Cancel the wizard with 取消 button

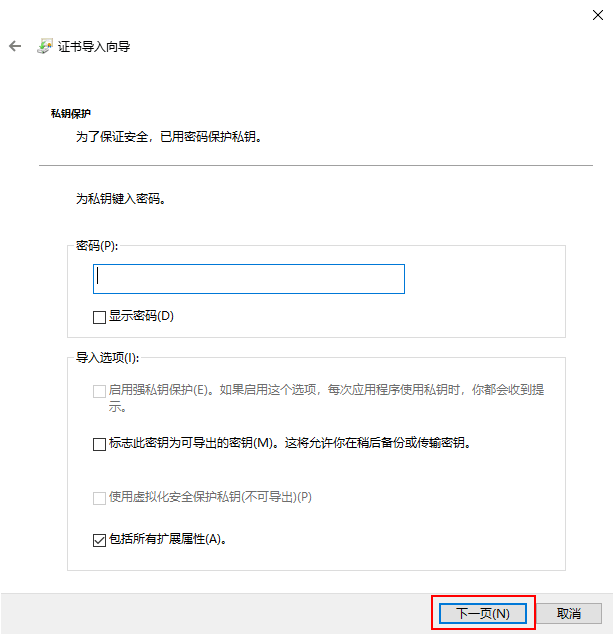(x=569, y=614)
